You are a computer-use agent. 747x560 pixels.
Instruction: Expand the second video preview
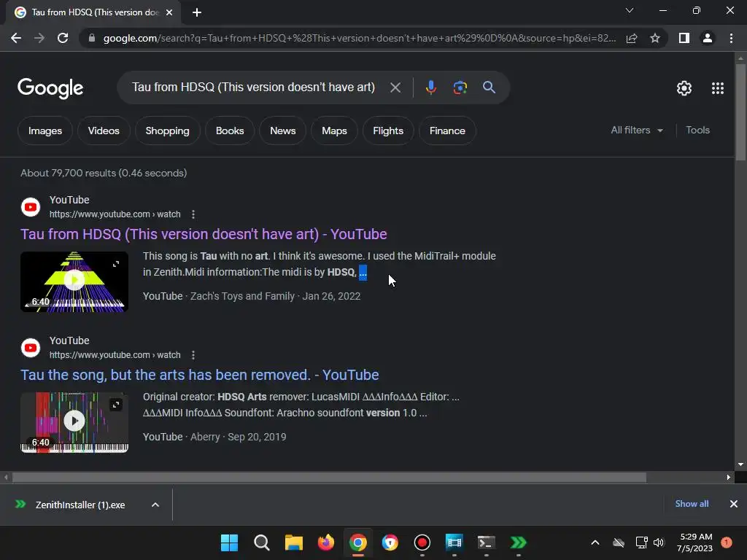(116, 405)
